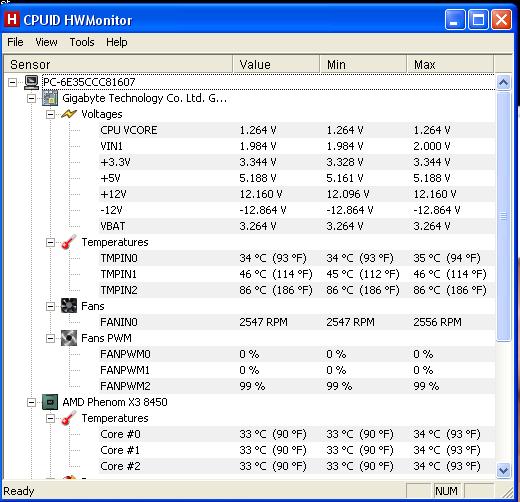Image resolution: width=520 pixels, height=502 pixels.
Task: Select the computer icon beside PC-6E35CCC81607
Action: pos(32,82)
